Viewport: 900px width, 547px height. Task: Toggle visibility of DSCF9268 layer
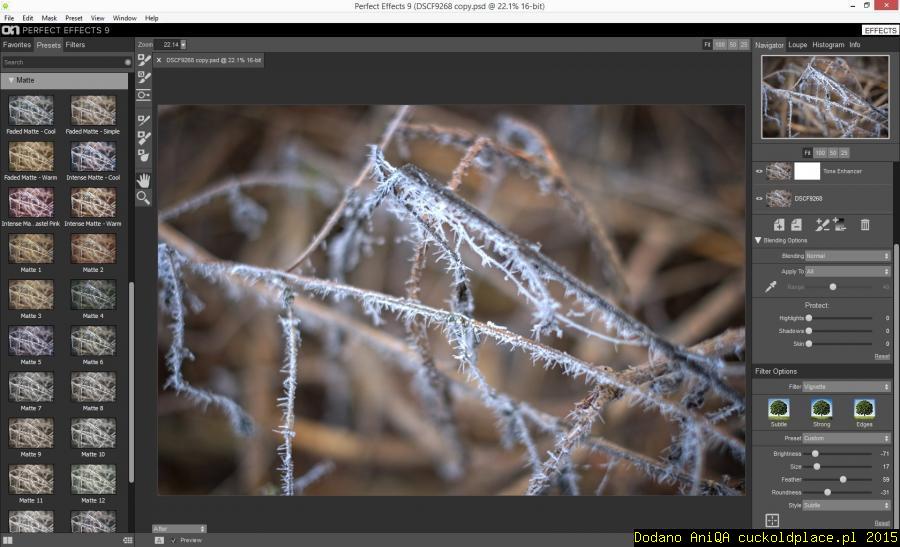point(759,198)
